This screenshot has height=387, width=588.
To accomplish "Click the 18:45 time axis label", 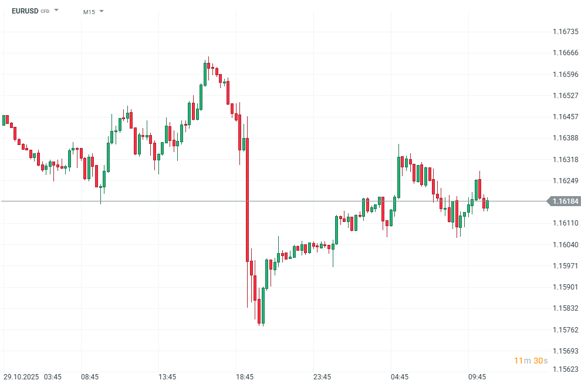I will [x=245, y=376].
